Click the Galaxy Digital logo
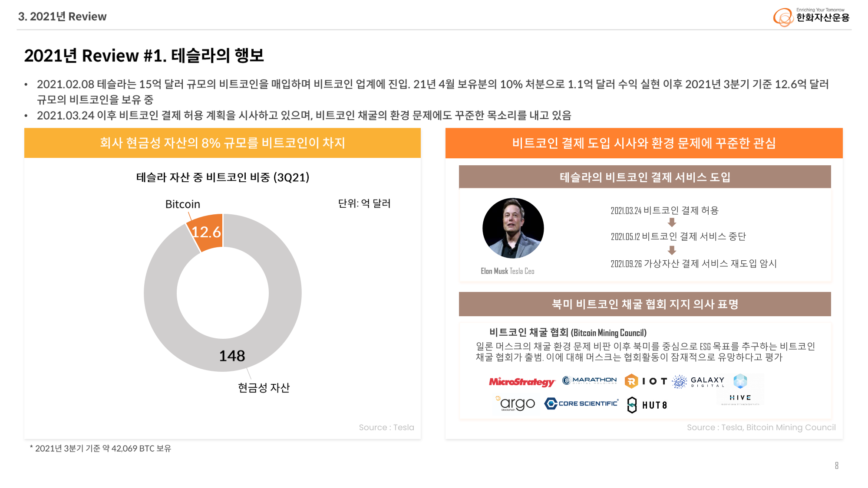Viewport: 868px width, 488px height. point(698,381)
